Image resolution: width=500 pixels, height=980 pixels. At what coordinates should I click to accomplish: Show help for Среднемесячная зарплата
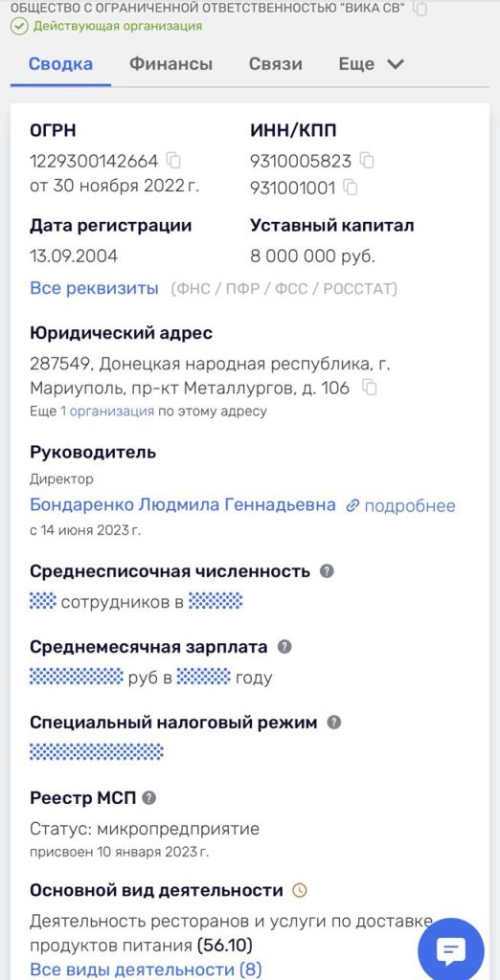(284, 646)
